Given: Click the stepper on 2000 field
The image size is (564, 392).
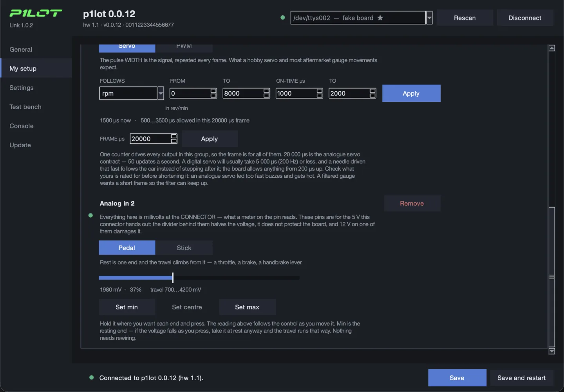Looking at the screenshot, I should coord(373,93).
